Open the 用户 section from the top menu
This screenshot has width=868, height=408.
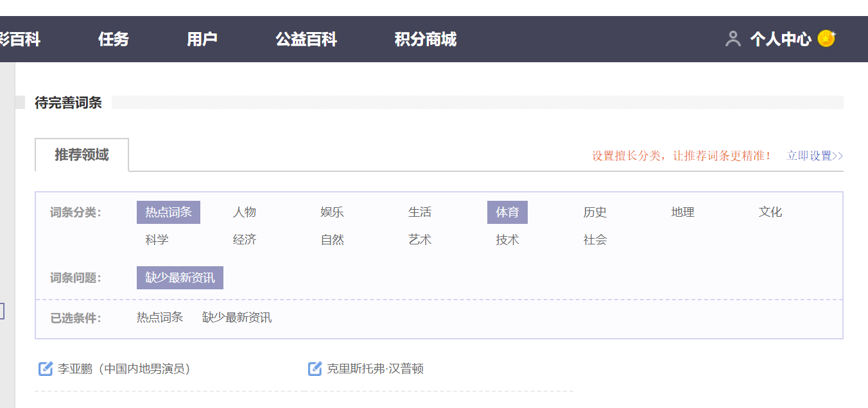(203, 39)
